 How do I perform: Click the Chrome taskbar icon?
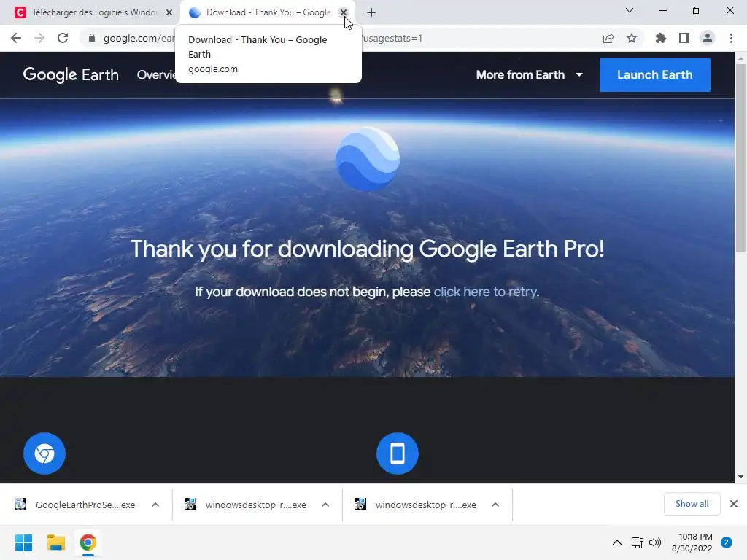click(88, 542)
